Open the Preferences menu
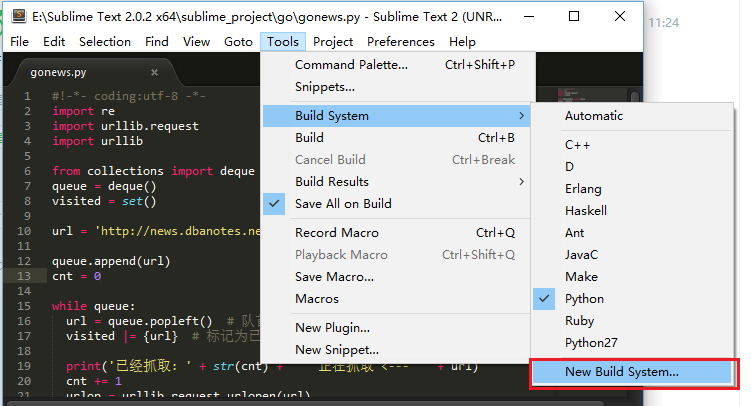The height and width of the screenshot is (406, 751). pos(401,42)
